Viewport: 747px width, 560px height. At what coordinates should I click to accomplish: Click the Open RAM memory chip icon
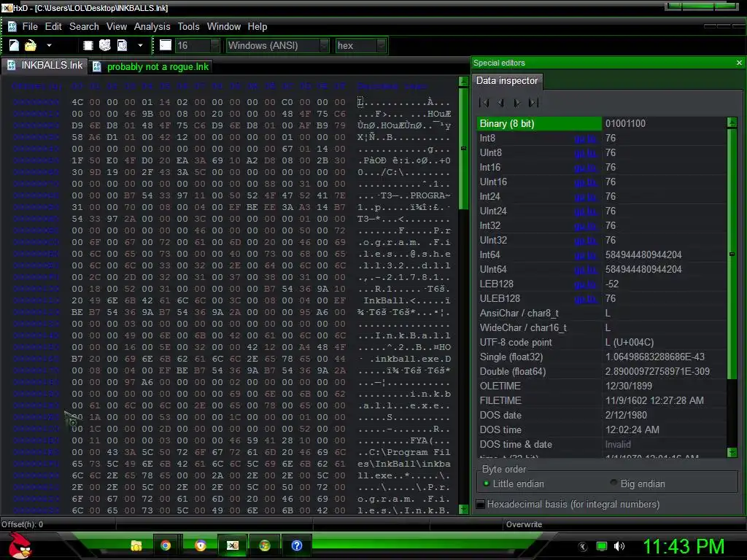88,45
